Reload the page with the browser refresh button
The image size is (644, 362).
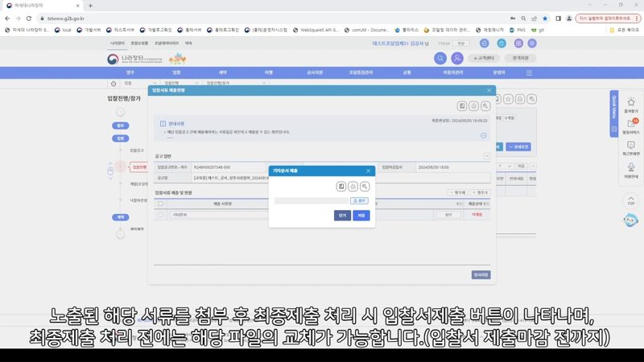(29, 19)
